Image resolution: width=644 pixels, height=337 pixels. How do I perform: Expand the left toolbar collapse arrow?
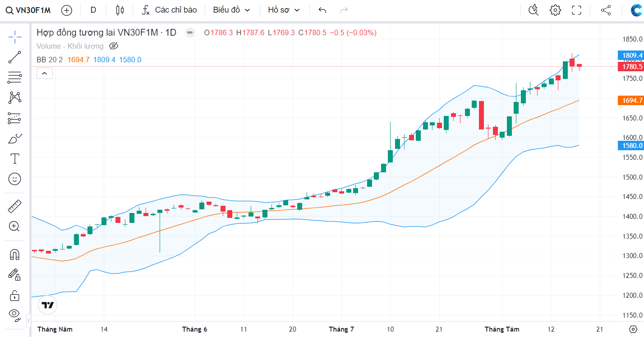coord(28,321)
